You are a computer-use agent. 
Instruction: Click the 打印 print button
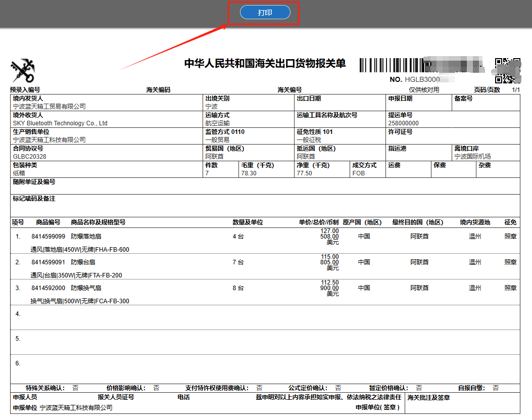(x=265, y=13)
